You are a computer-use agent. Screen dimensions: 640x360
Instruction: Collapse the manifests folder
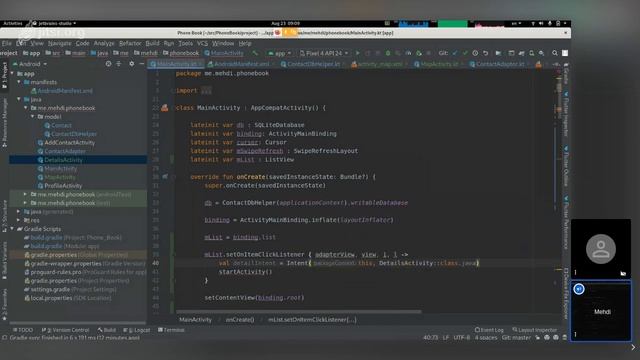(x=19, y=82)
